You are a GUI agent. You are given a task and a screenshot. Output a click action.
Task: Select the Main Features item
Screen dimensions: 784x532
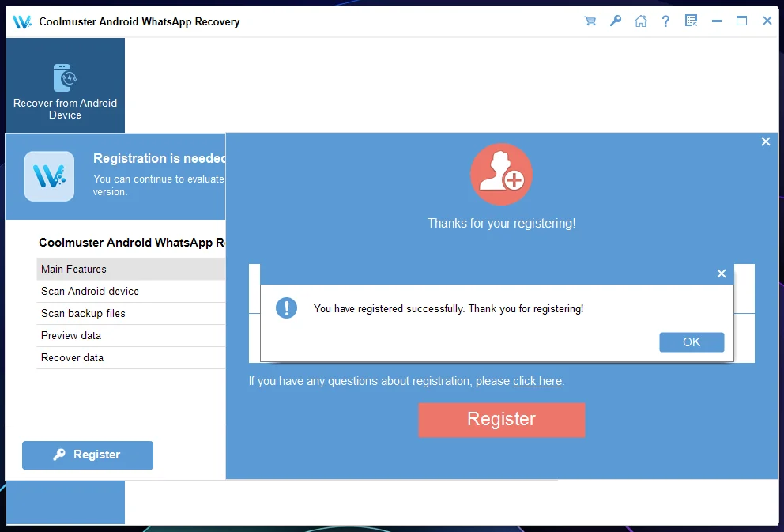[x=131, y=269]
